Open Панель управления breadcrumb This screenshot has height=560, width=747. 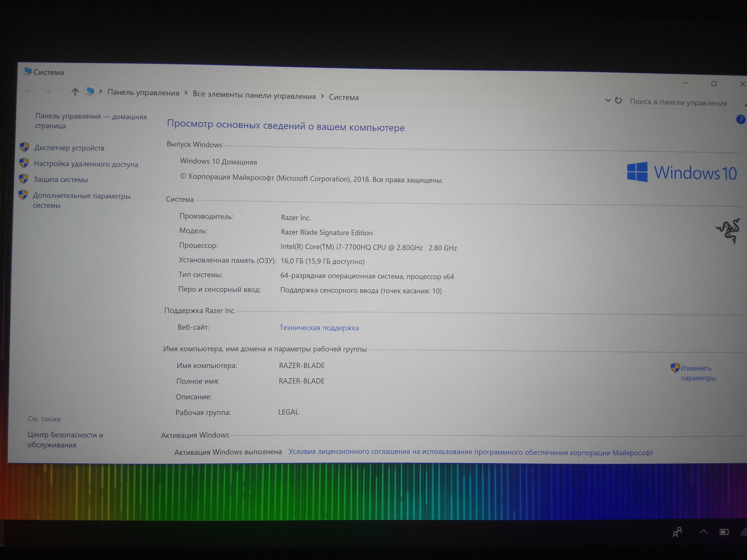143,92
